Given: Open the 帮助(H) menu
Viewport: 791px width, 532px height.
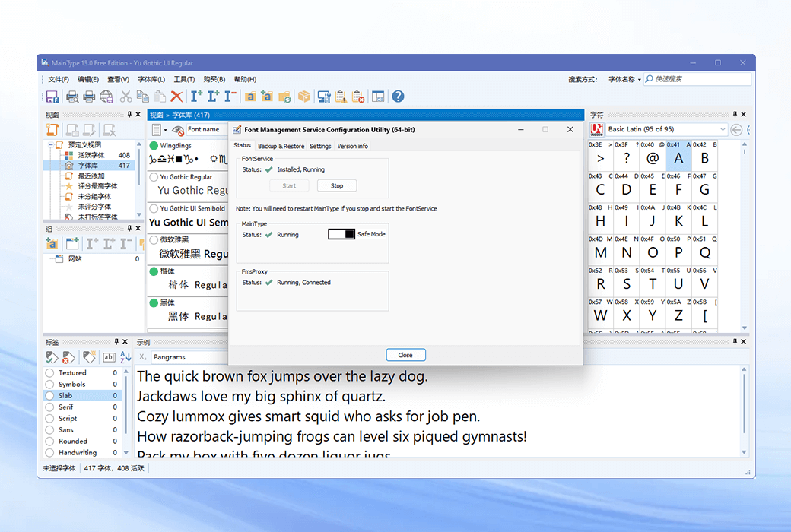Looking at the screenshot, I should pyautogui.click(x=245, y=79).
